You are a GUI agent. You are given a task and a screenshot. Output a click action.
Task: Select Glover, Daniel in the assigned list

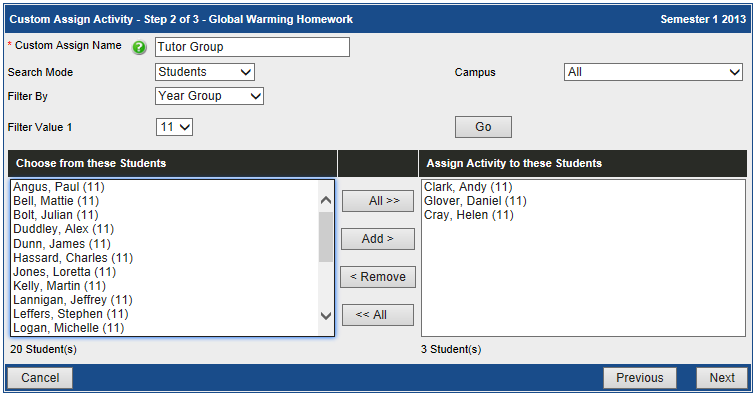point(475,201)
